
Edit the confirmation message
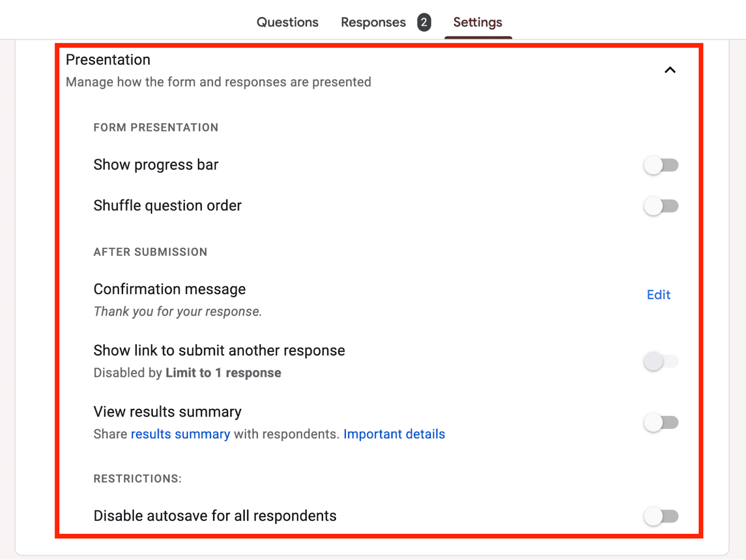pos(658,295)
